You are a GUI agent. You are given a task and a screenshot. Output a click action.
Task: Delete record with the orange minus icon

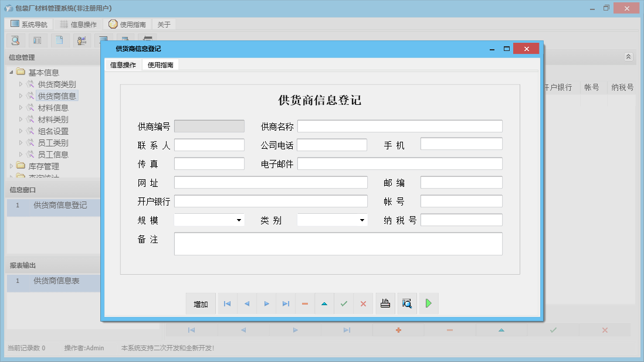305,304
